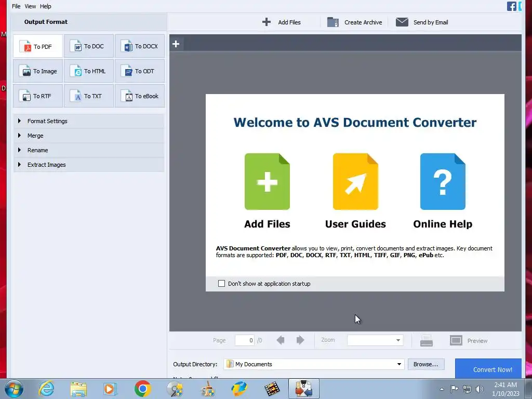Open Windows Explorer folder in taskbar
This screenshot has width=532, height=399.
78,389
